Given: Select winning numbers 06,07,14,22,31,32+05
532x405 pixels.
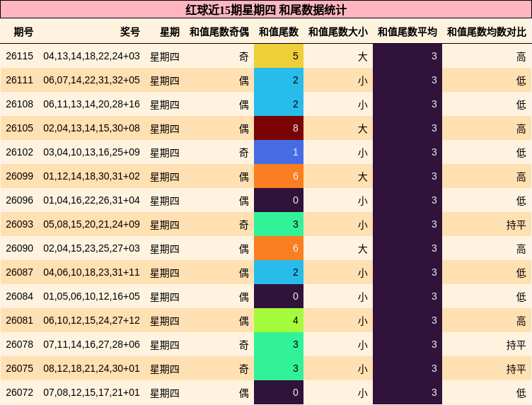Looking at the screenshot, I should 91,80.
